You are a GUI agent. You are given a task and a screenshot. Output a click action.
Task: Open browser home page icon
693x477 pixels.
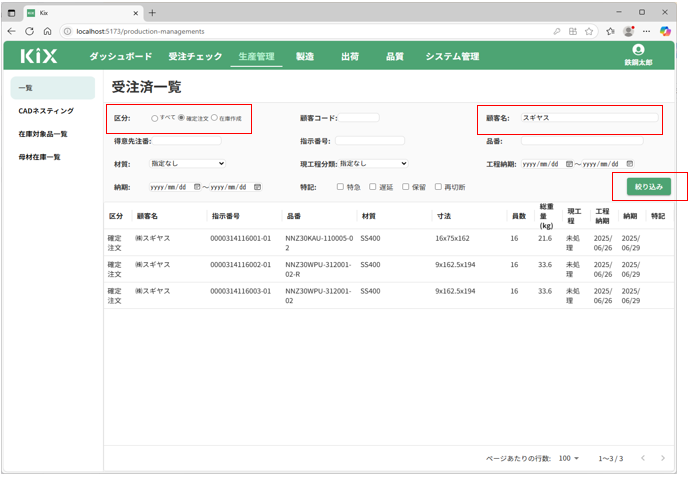tap(47, 31)
